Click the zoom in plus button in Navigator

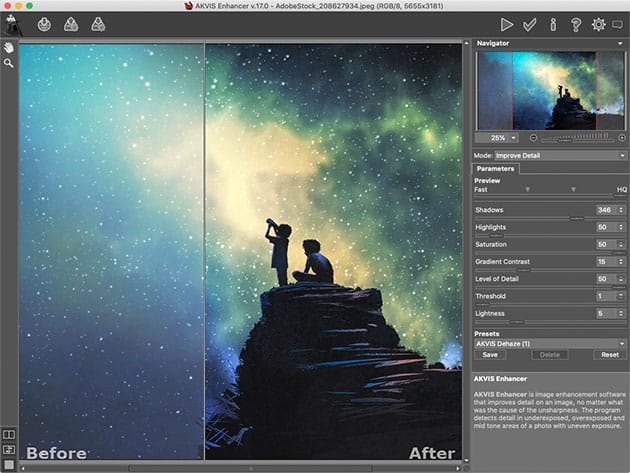(x=622, y=137)
